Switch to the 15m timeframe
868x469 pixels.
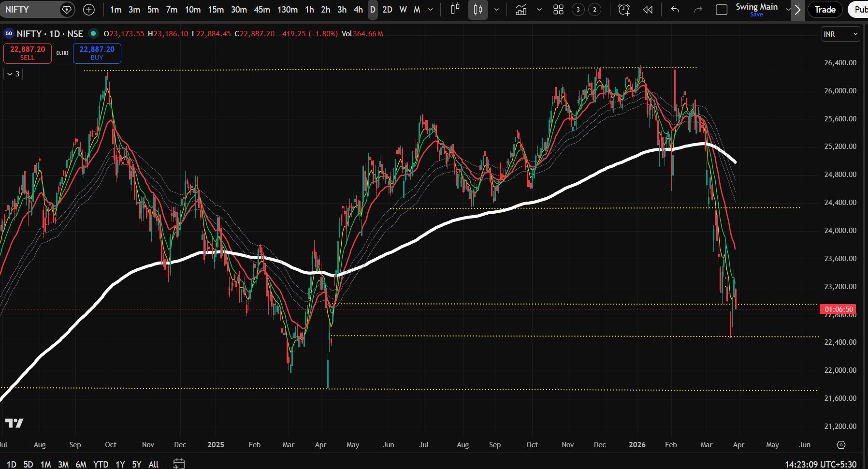point(216,10)
